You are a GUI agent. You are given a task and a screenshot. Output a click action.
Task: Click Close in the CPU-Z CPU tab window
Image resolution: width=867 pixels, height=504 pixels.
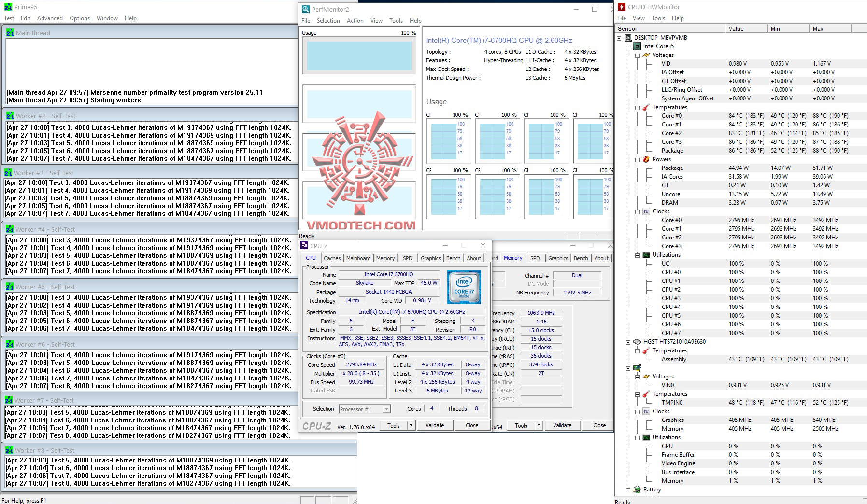pos(472,425)
